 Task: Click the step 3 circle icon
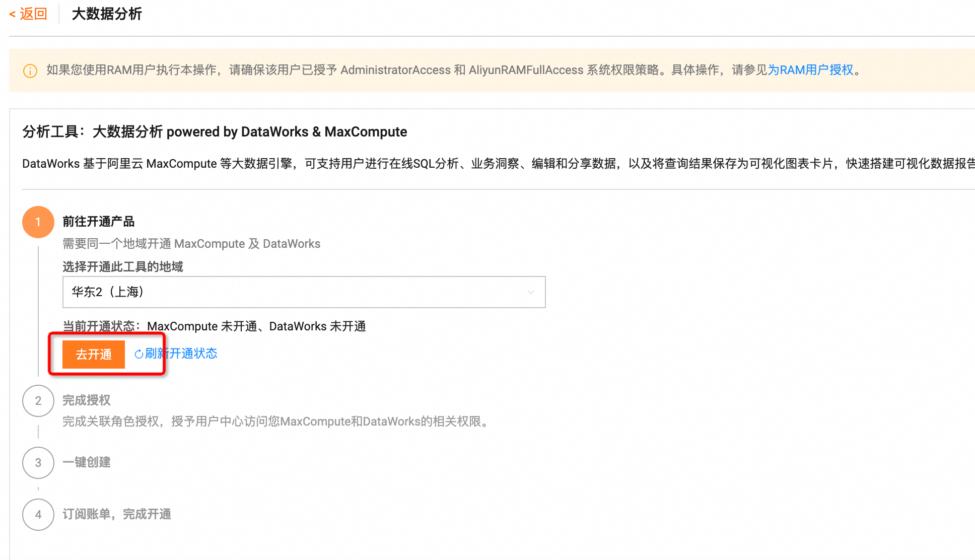(38, 463)
